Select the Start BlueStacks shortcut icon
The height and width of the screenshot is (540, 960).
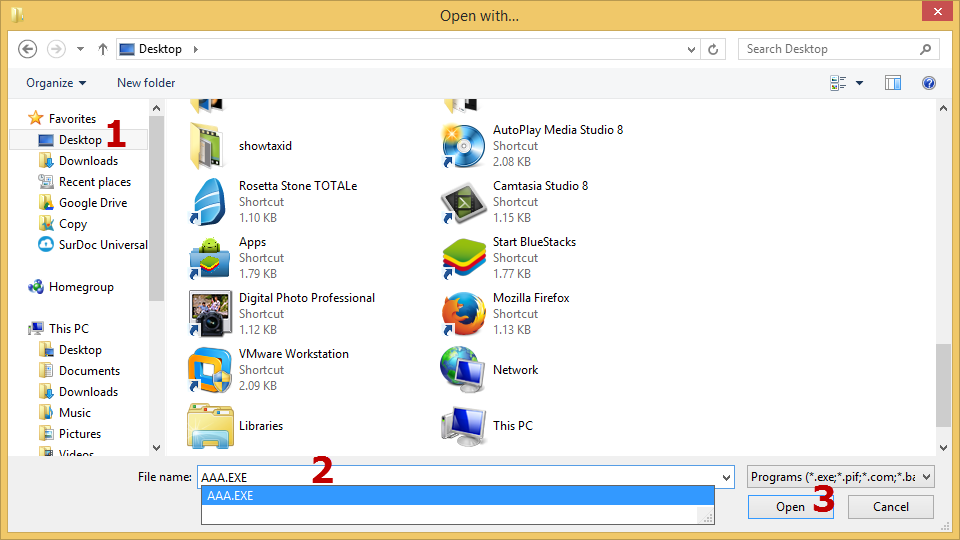click(464, 258)
